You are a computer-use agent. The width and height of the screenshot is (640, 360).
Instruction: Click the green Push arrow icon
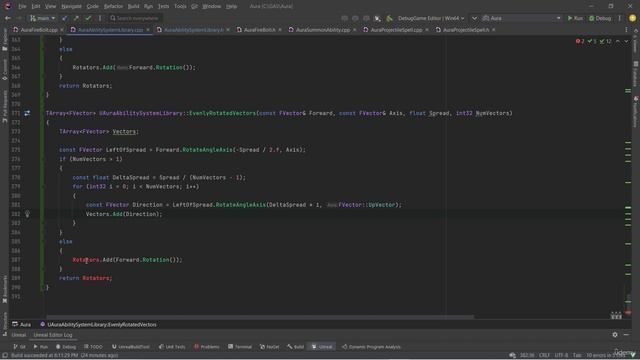coord(76,18)
